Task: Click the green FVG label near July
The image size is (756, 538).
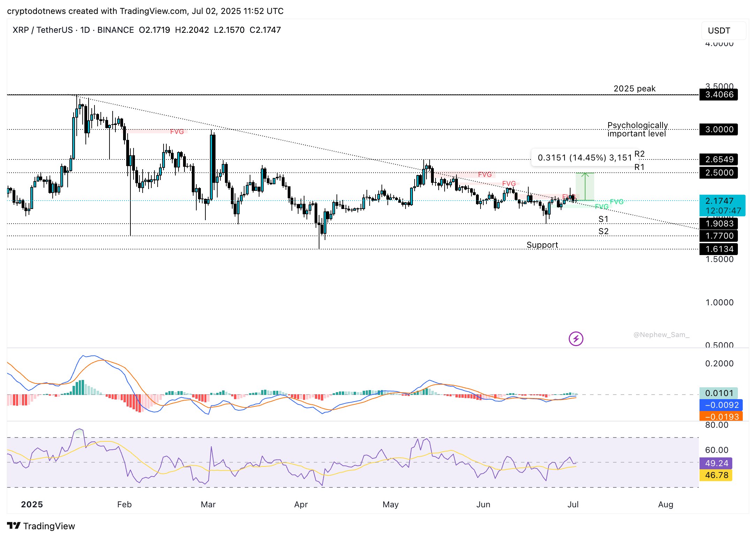Action: 617,202
